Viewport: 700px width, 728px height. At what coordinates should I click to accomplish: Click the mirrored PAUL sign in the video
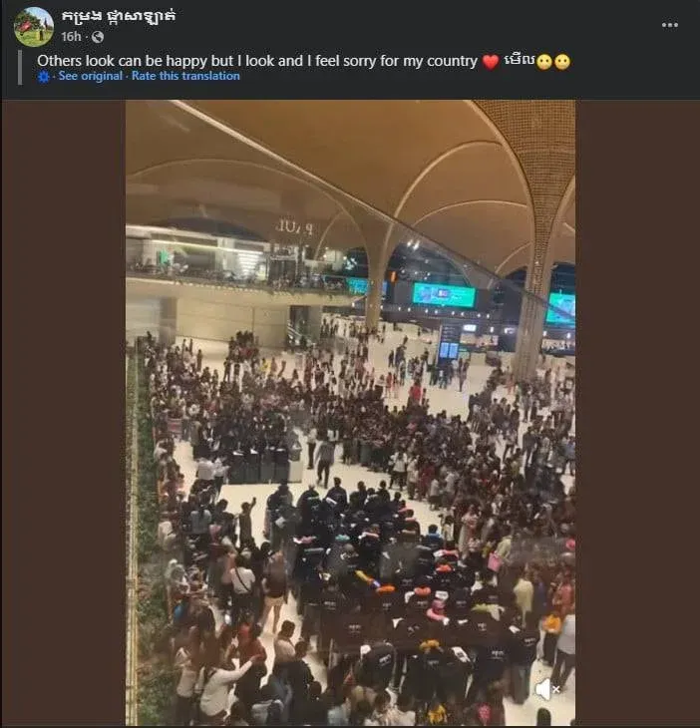[x=295, y=226]
